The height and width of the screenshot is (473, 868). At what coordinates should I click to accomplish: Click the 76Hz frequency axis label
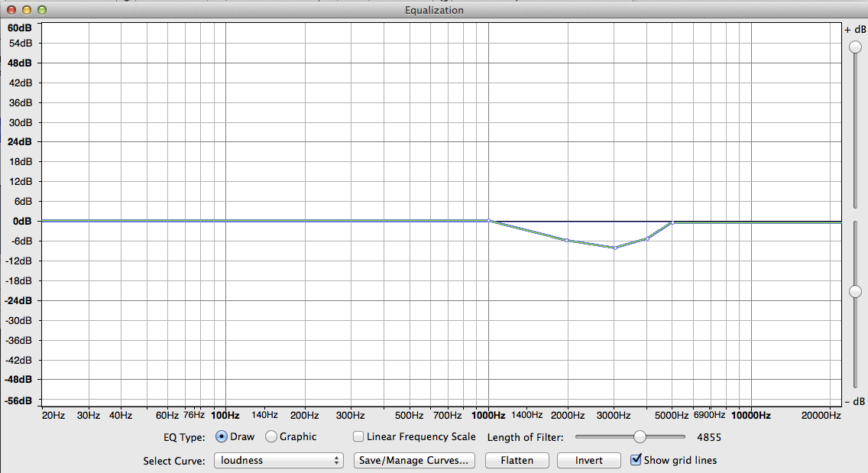(x=194, y=415)
